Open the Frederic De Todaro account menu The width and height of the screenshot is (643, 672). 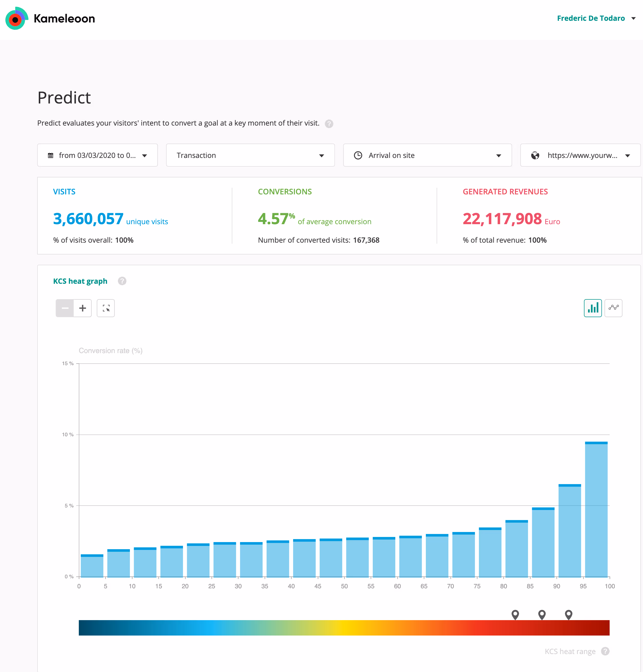click(x=591, y=18)
